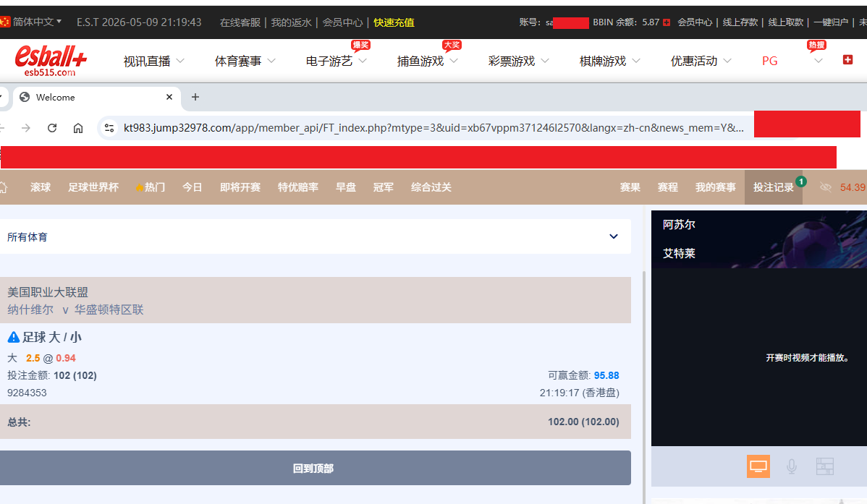Expand the dropdown arrow under 热搜 badge
The width and height of the screenshot is (867, 504).
click(x=819, y=61)
